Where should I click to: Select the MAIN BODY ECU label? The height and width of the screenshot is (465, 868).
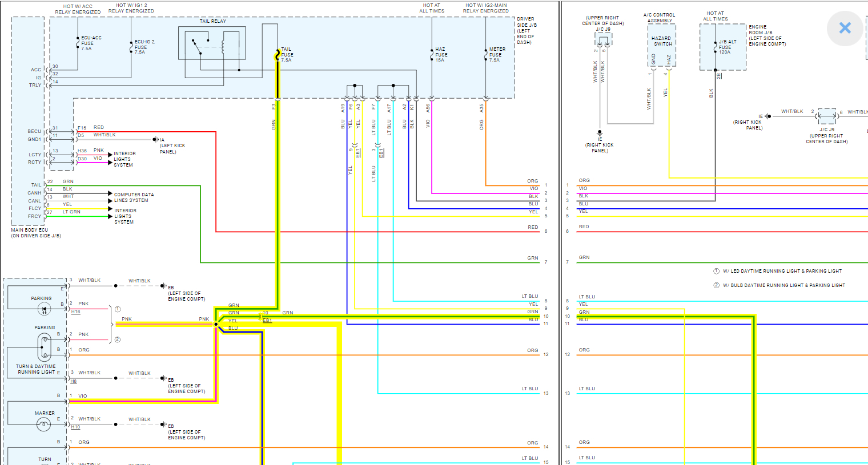pyautogui.click(x=36, y=233)
